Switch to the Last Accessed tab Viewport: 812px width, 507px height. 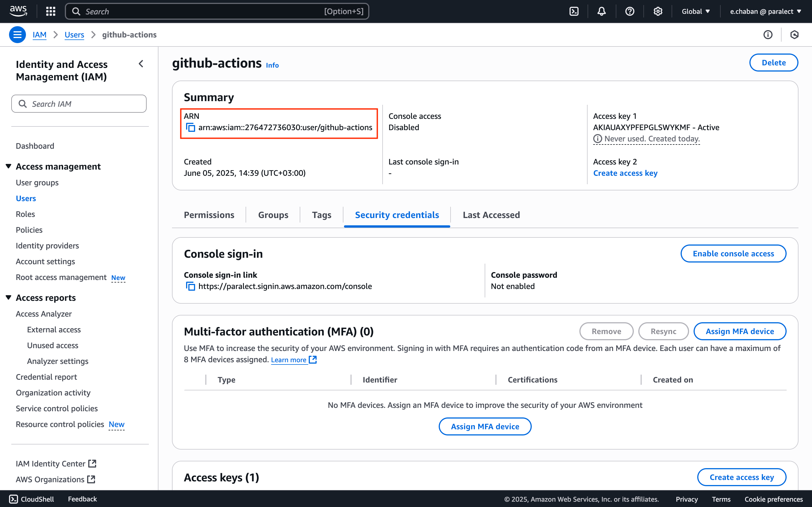click(x=491, y=215)
